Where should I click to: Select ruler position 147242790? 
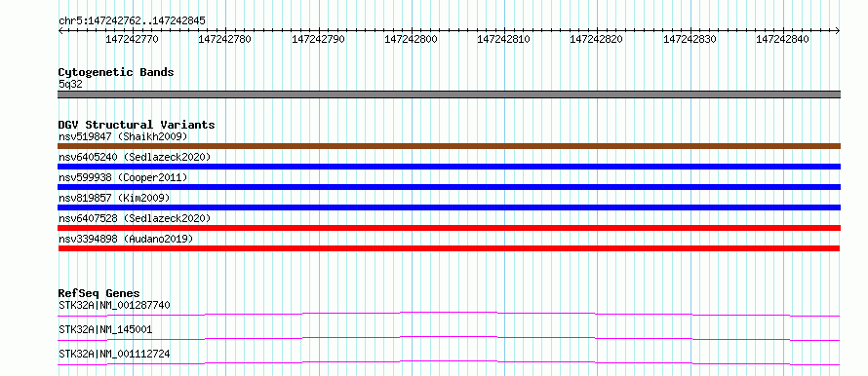[x=318, y=39]
